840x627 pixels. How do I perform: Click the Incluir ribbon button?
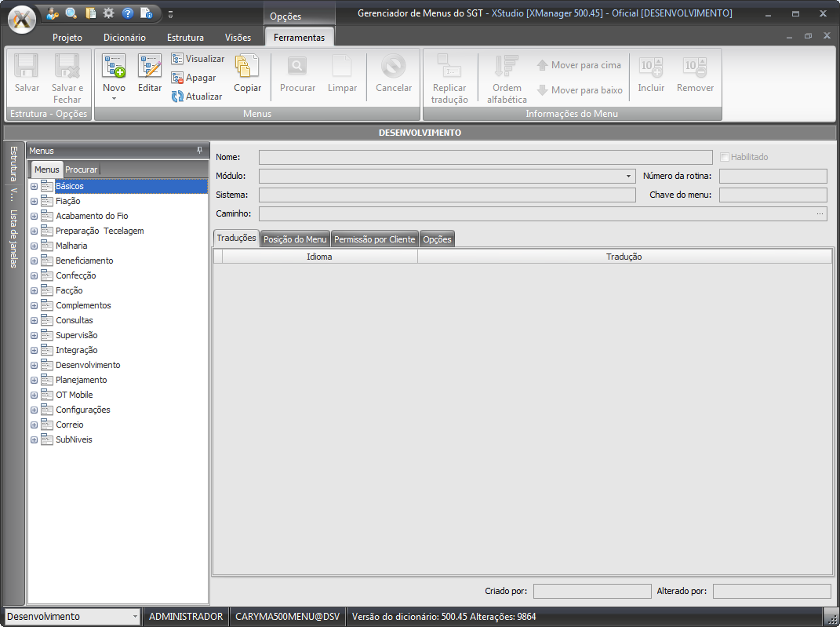(651, 74)
